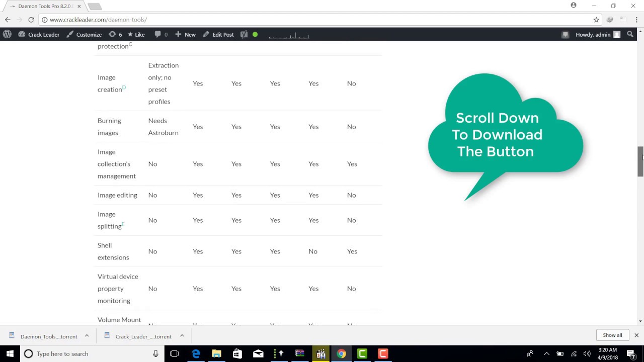The height and width of the screenshot is (362, 644).
Task: Open the Yoast SEO icon menu
Action: coord(244,35)
